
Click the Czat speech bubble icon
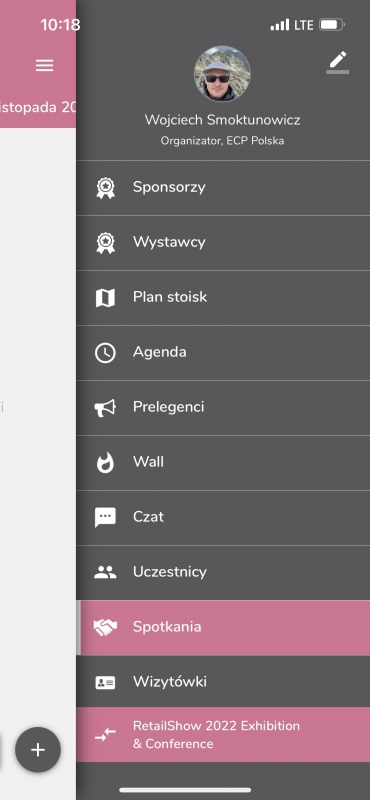coord(105,517)
